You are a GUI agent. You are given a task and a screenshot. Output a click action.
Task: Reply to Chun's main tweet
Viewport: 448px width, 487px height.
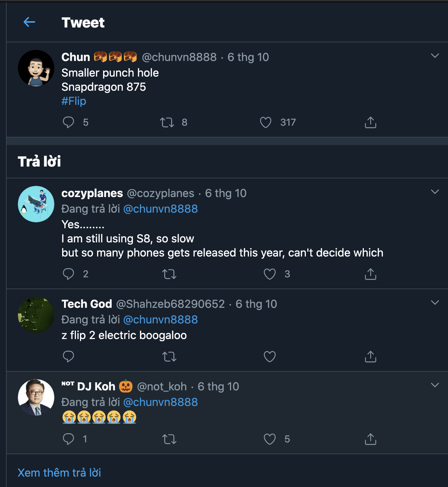(68, 122)
